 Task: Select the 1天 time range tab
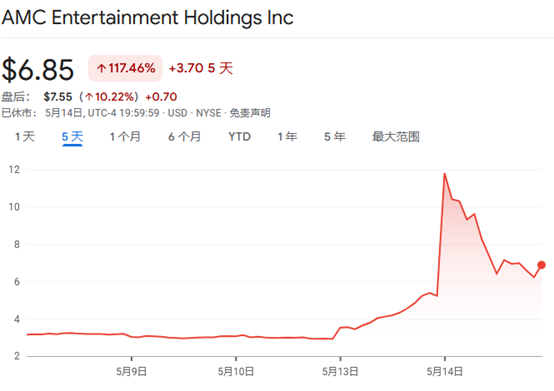(x=25, y=137)
